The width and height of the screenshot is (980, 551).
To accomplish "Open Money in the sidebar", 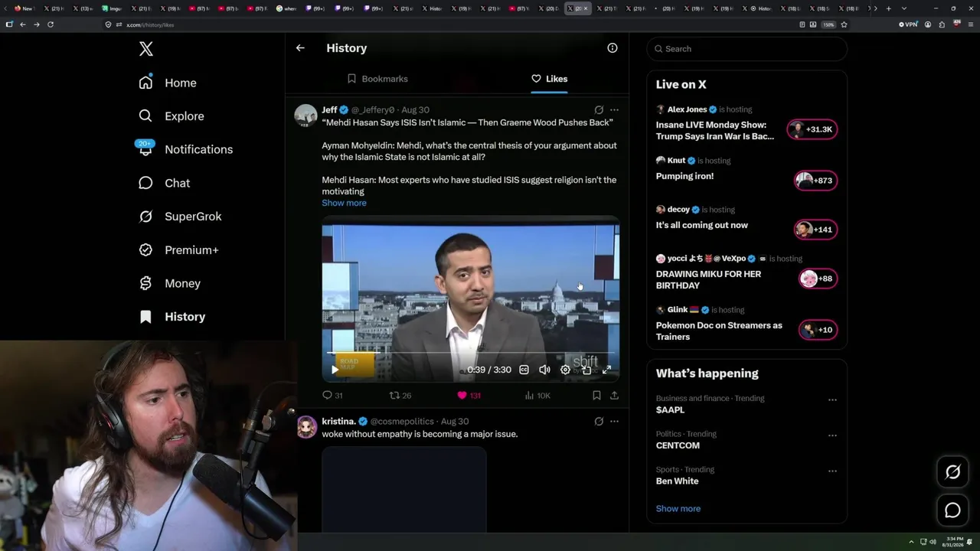I will 170,283.
